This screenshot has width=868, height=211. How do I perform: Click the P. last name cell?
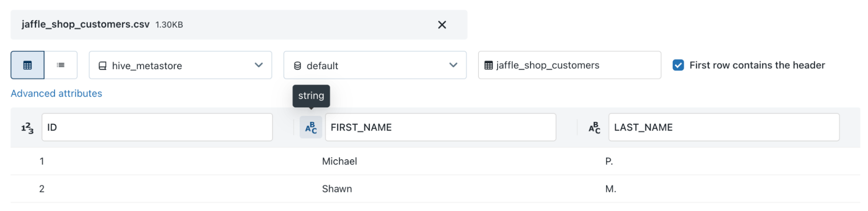[609, 161]
